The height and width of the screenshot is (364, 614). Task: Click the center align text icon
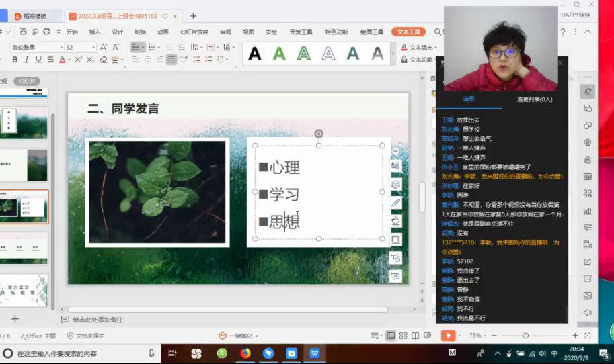point(147,60)
